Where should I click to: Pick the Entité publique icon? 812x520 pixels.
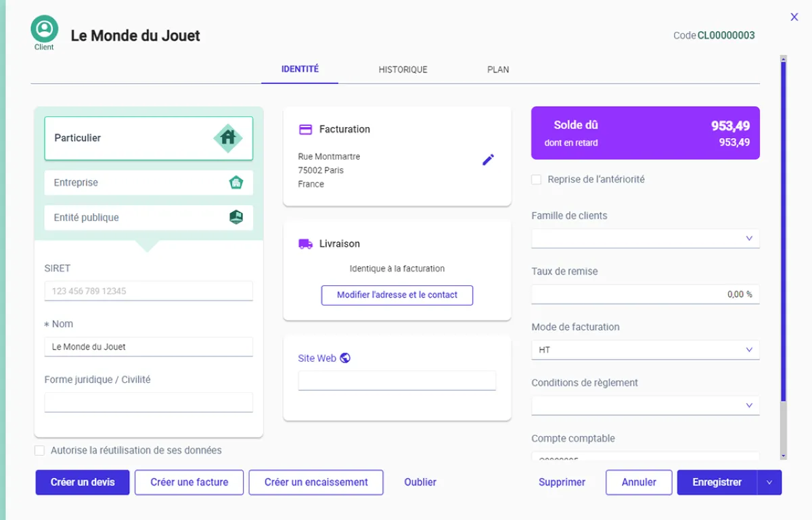tap(235, 218)
